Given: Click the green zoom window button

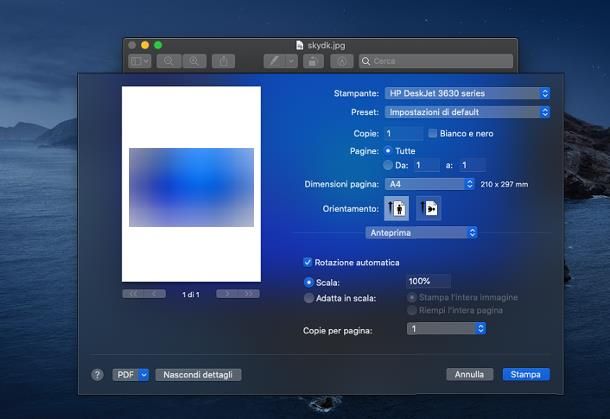Looking at the screenshot, I should (x=158, y=45).
